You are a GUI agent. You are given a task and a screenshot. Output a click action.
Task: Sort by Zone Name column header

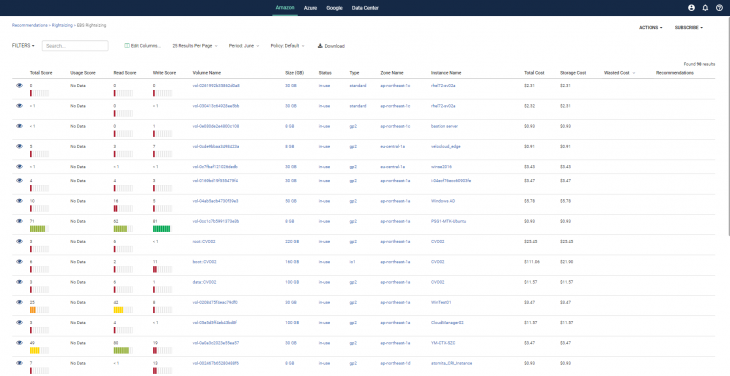coord(392,73)
